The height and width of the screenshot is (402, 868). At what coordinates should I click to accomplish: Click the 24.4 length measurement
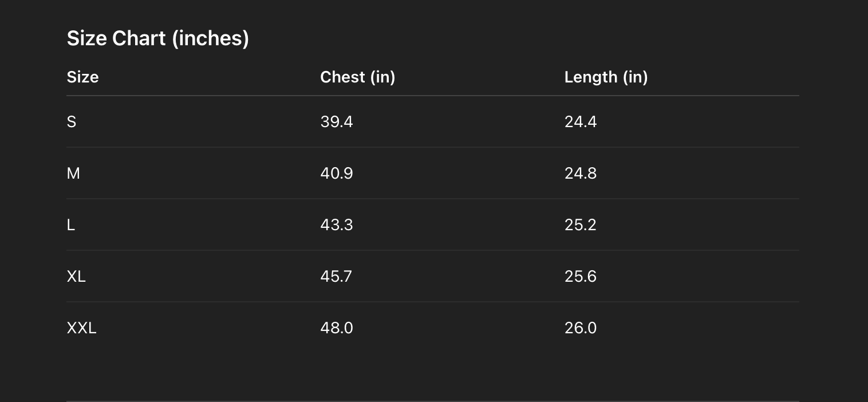[581, 122]
